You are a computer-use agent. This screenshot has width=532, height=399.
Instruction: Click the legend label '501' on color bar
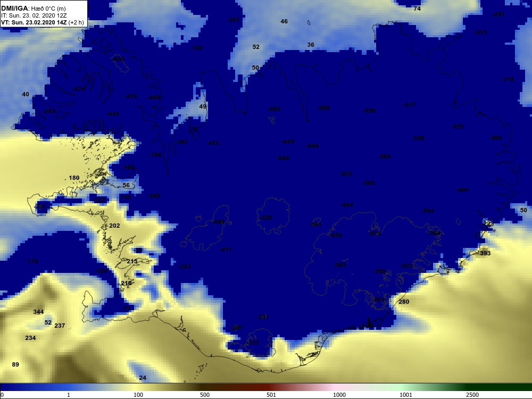click(271, 395)
